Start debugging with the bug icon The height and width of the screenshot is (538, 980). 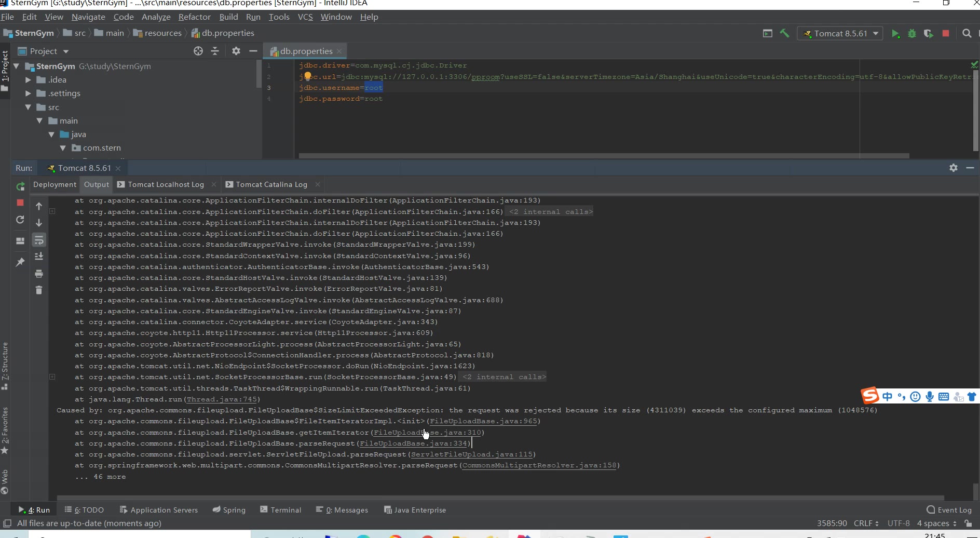[912, 33]
